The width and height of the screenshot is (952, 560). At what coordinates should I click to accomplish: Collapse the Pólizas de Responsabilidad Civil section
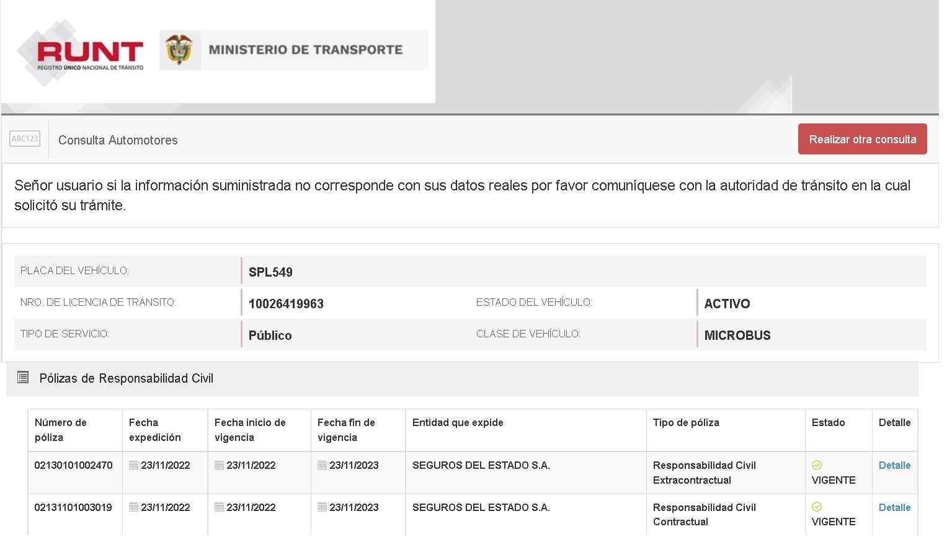click(126, 378)
